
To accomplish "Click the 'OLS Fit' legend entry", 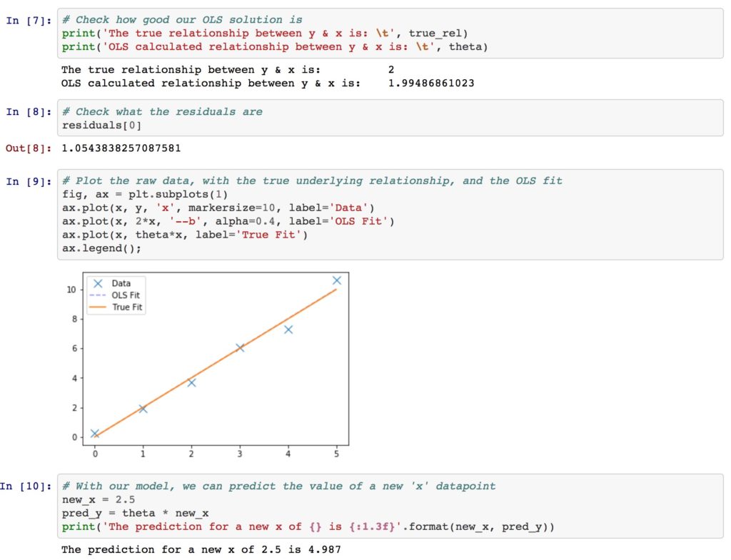I will (115, 295).
